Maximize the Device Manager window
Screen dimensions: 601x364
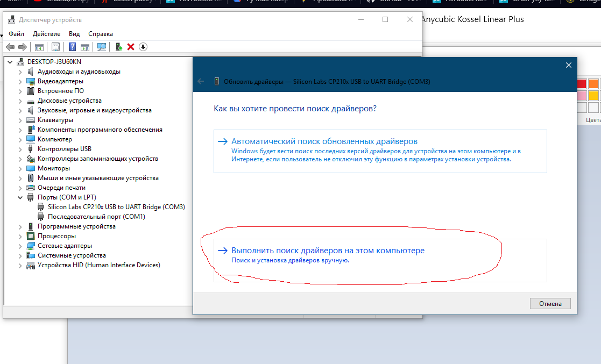[385, 19]
